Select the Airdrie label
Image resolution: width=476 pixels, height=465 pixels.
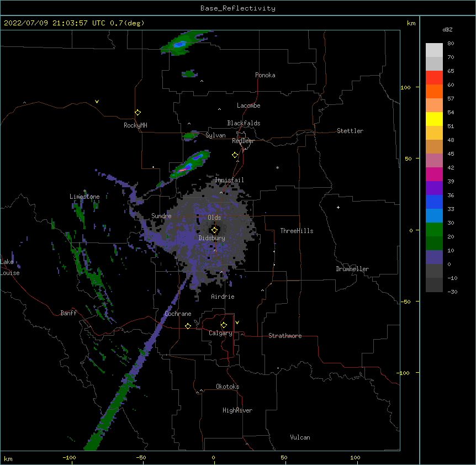click(223, 297)
